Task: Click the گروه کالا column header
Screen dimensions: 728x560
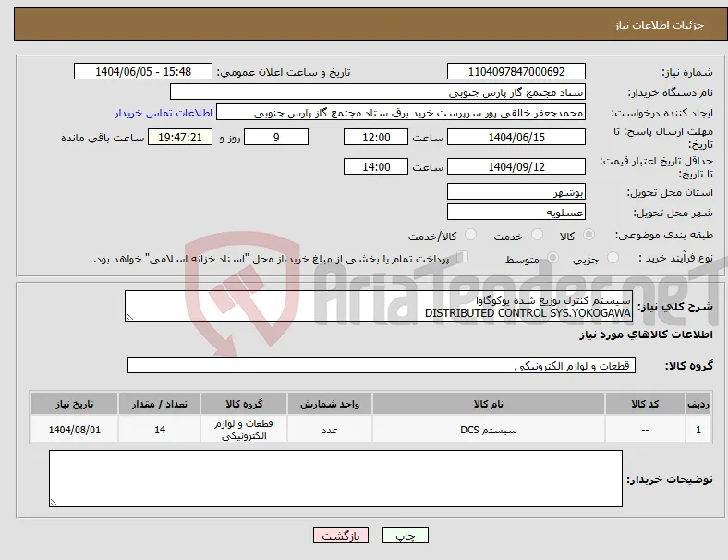Action: tap(244, 404)
